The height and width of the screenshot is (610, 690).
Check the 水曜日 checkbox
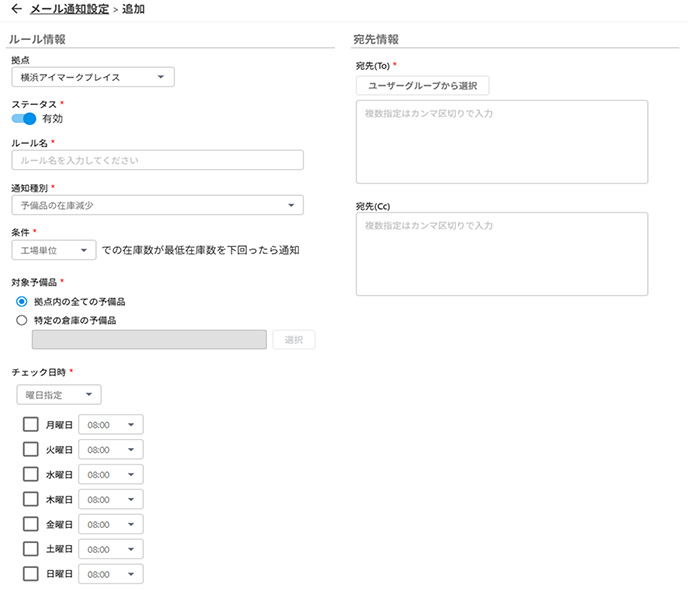[x=30, y=474]
